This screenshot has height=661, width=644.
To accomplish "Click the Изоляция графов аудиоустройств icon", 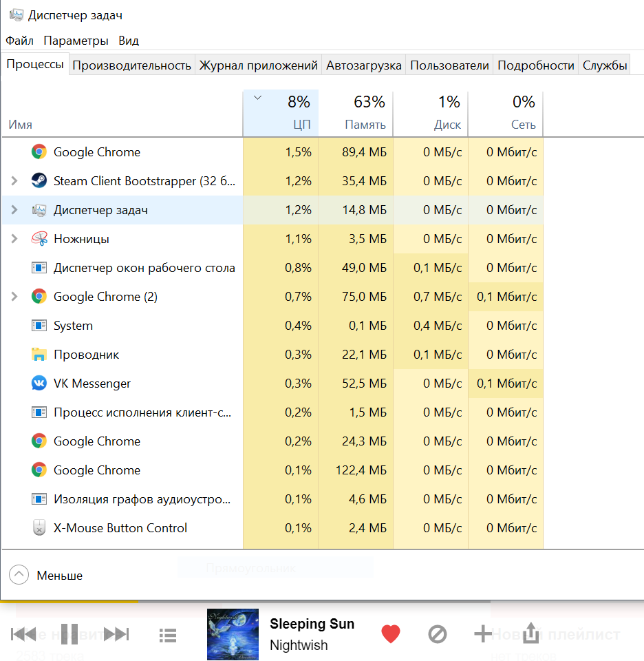I will pos(39,499).
